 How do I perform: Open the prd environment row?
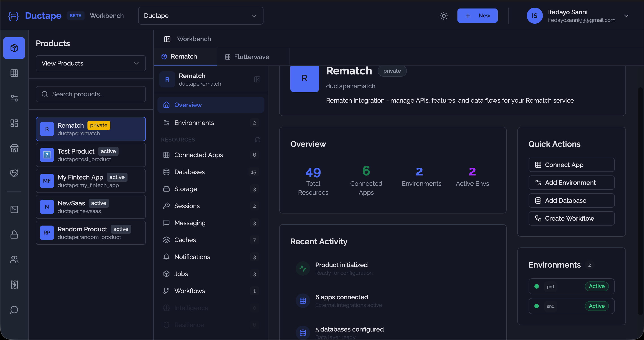571,286
